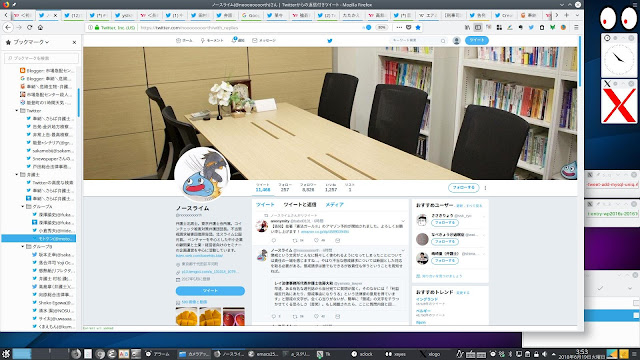The height and width of the screenshot is (360, 640).
Task: Switch to the Google tab
Action: pyautogui.click(x=251, y=15)
